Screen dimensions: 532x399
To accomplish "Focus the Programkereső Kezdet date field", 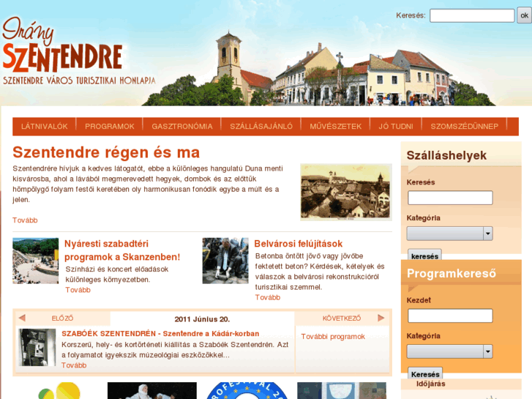I will [450, 316].
